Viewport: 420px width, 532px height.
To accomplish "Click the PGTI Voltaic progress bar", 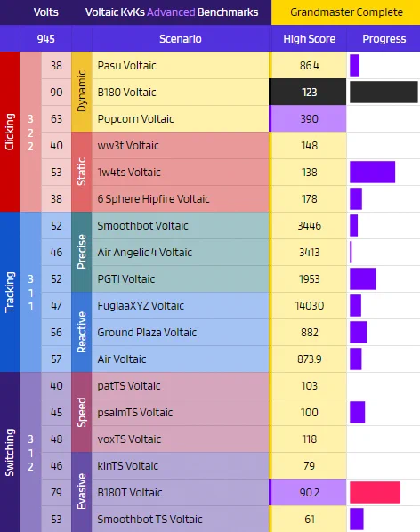I will pos(363,278).
